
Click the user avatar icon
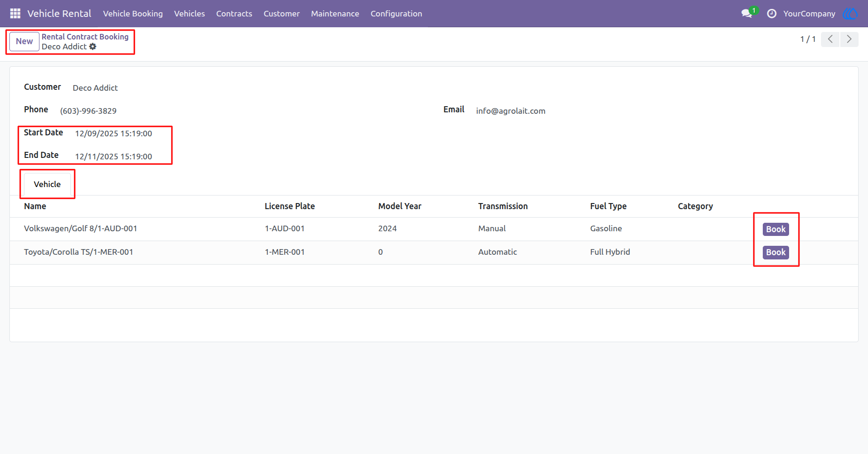point(851,14)
